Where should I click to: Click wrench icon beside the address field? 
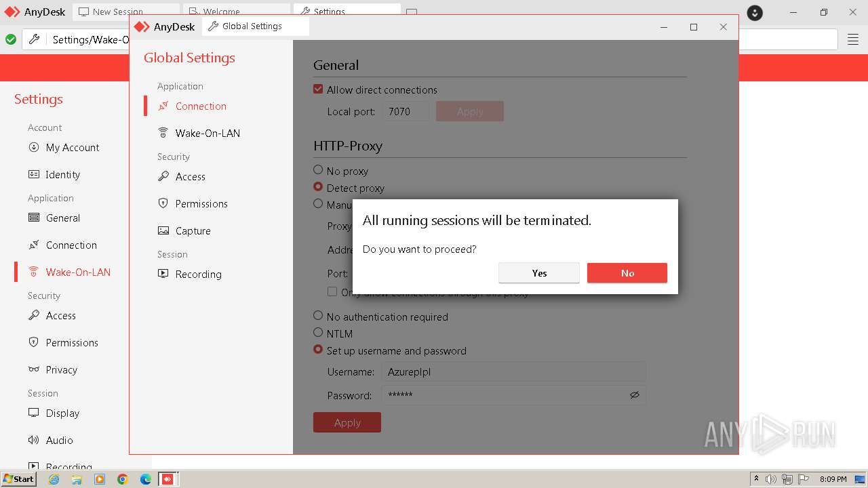(x=34, y=39)
